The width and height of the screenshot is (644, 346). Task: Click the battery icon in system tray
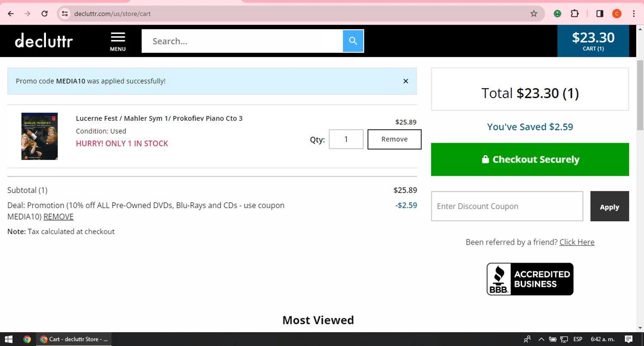click(552, 339)
